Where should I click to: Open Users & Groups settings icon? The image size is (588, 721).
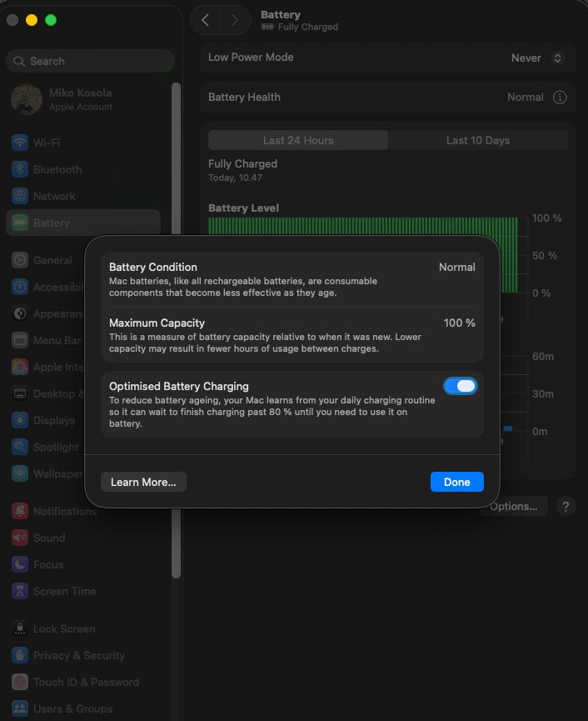pyautogui.click(x=20, y=708)
